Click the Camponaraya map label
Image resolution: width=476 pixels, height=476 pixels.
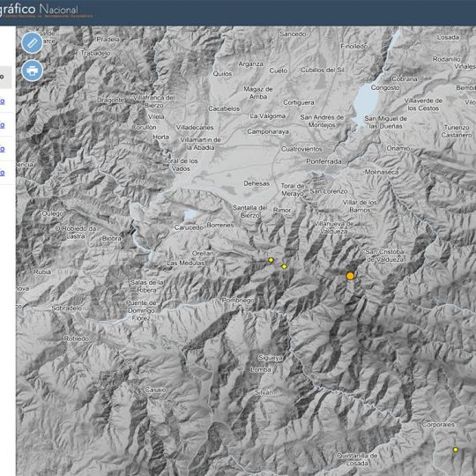coord(268,131)
